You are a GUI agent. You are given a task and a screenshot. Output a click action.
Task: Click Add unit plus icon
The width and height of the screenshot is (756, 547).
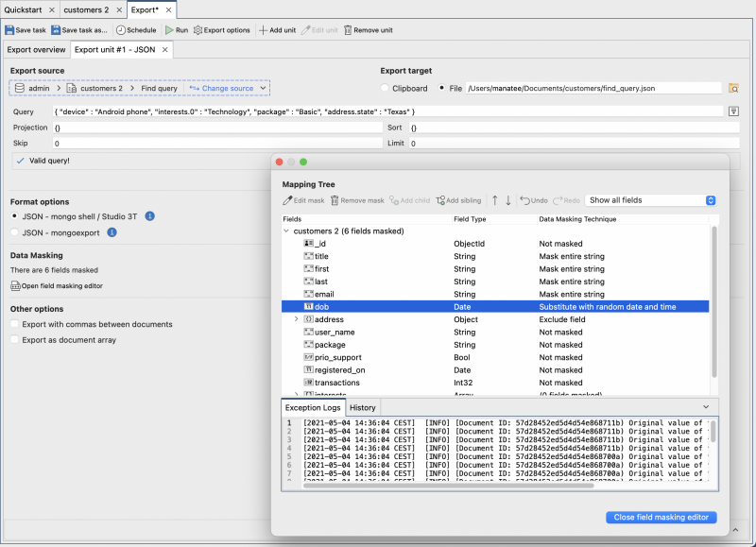point(263,30)
